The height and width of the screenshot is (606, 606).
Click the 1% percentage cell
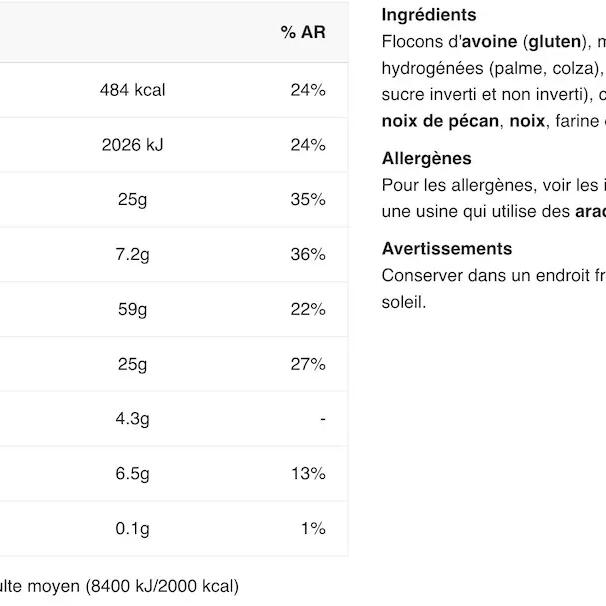tap(313, 528)
